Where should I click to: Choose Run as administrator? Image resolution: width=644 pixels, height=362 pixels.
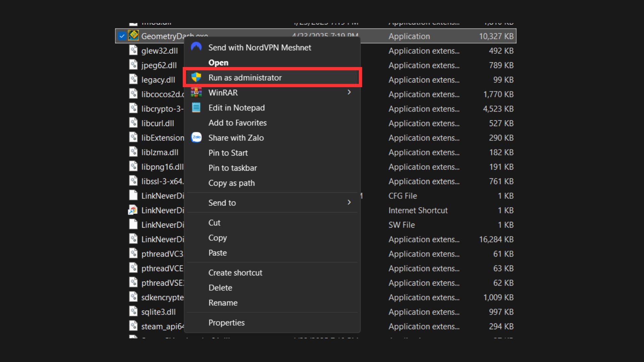245,78
